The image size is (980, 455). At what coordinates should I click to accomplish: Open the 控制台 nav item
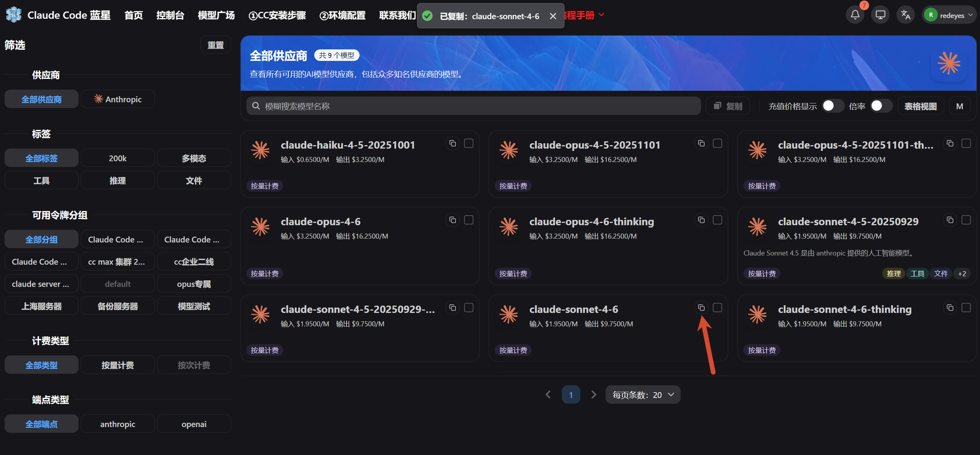[x=170, y=15]
